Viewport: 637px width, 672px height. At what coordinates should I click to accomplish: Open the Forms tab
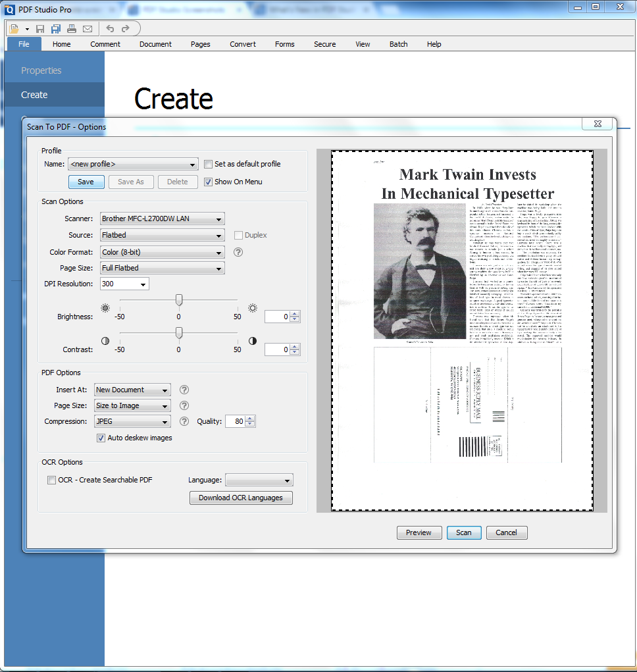(x=285, y=44)
